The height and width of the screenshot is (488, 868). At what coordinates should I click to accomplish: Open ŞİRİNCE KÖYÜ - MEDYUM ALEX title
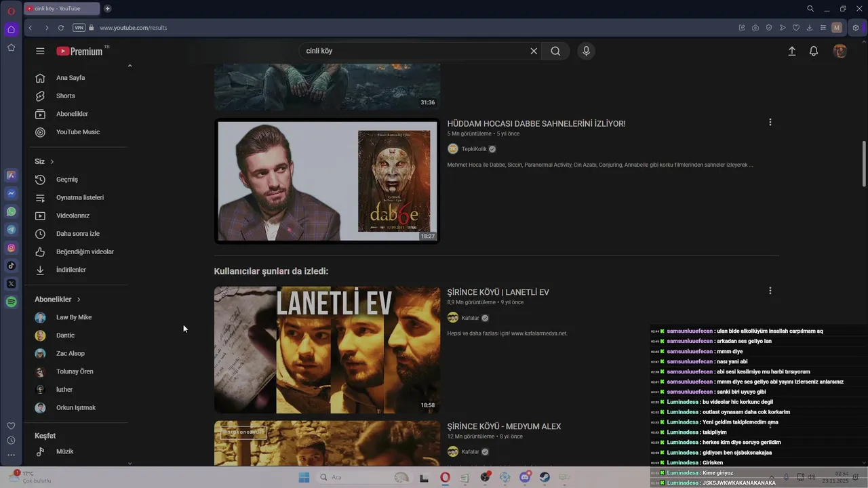tap(504, 426)
